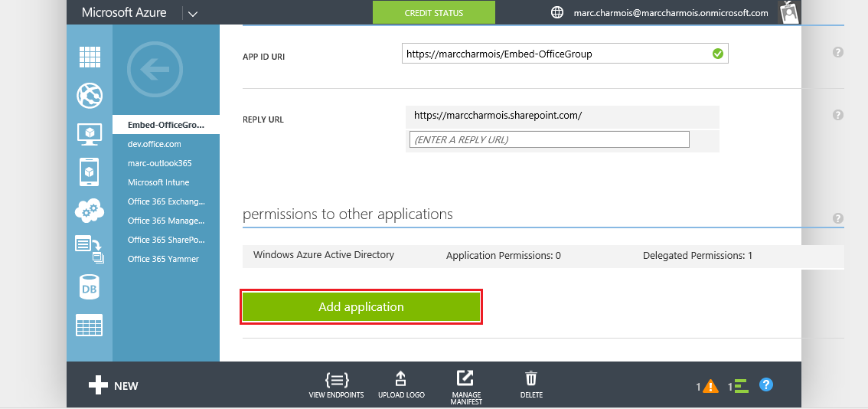Click the green validation check mark
The image size is (868, 409).
[x=717, y=54]
